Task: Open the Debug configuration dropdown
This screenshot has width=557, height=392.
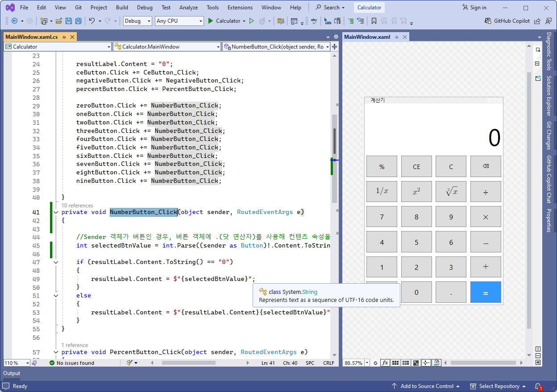Action: [x=137, y=21]
